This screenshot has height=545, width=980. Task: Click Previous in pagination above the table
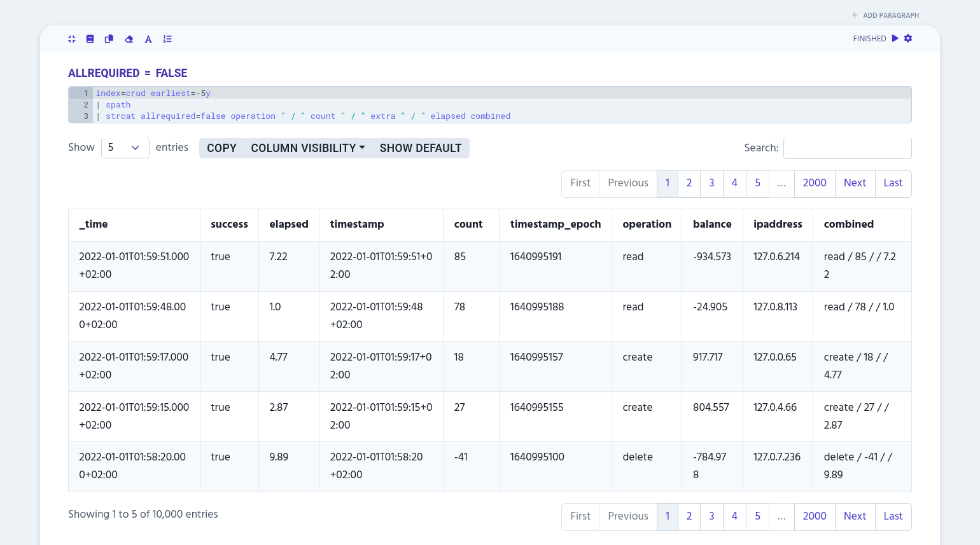click(x=628, y=184)
